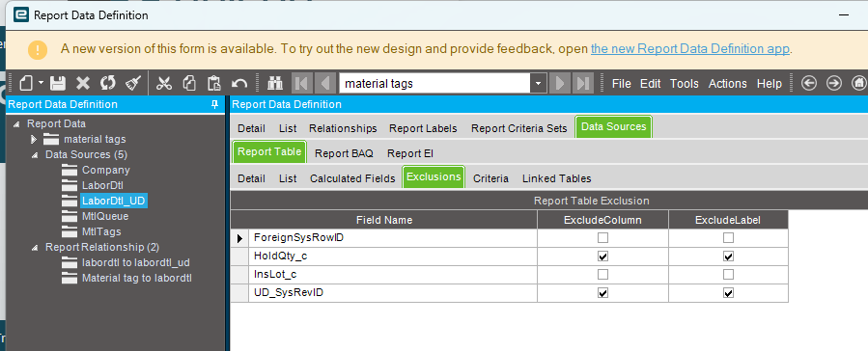Select the Company folder icon in tree
The image size is (868, 351).
70,171
